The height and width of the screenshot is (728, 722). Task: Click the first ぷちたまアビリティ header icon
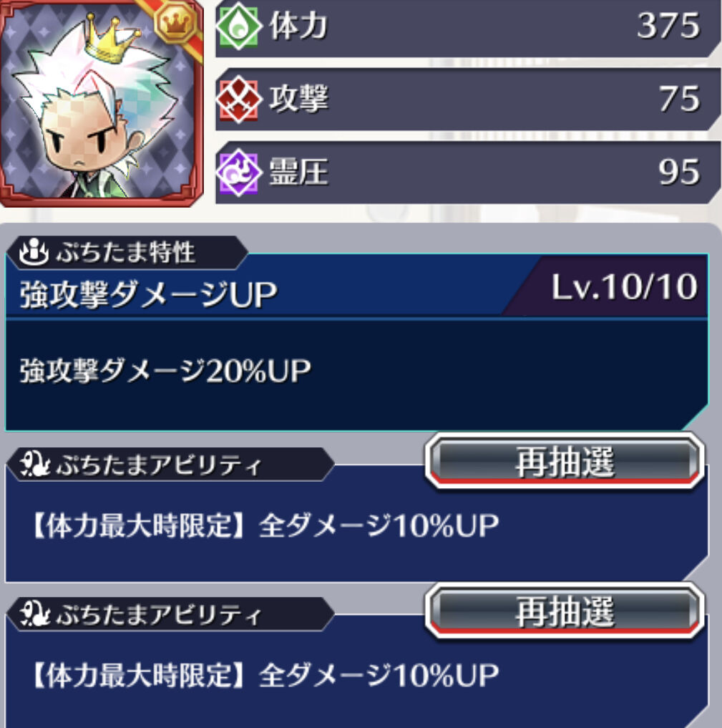click(34, 465)
